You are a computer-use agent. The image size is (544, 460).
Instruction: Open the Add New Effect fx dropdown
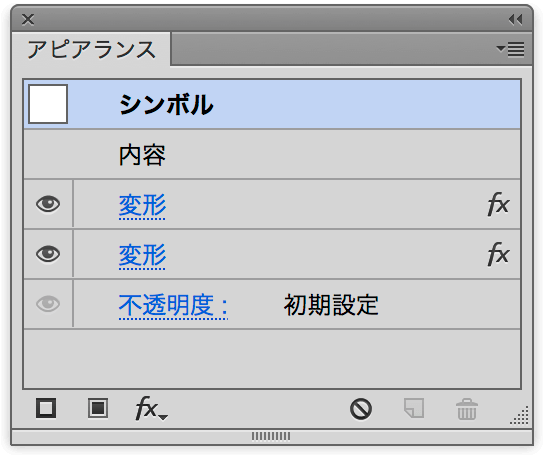click(x=151, y=409)
